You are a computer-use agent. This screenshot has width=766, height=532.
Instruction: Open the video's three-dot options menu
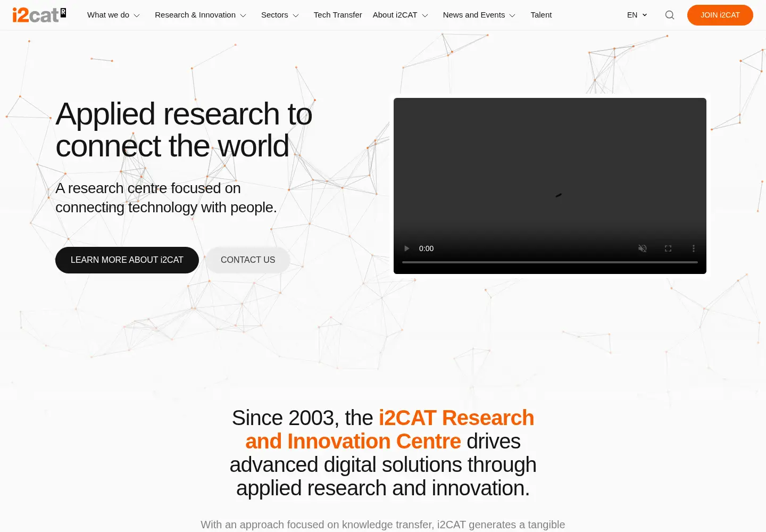[694, 248]
